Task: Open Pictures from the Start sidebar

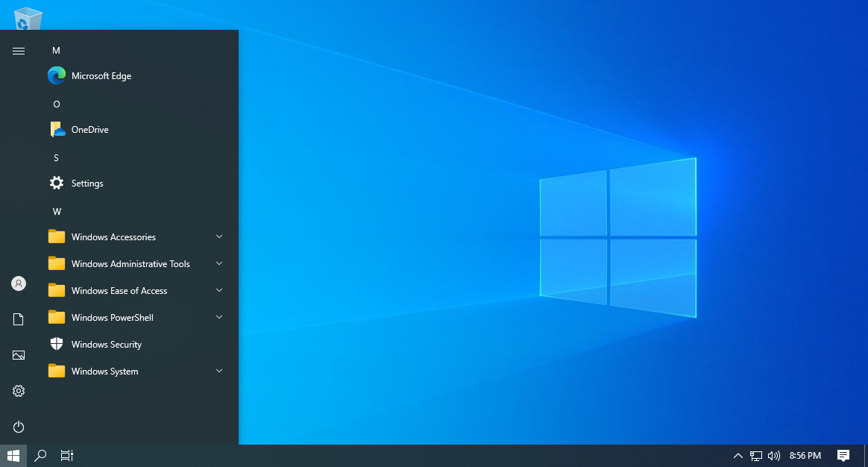Action: [18, 355]
